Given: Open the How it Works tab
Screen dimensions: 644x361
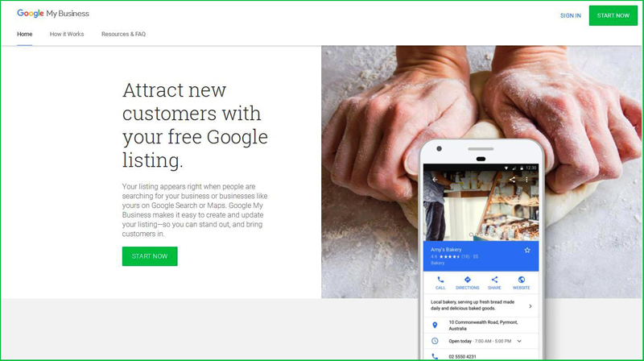Looking at the screenshot, I should coord(67,34).
